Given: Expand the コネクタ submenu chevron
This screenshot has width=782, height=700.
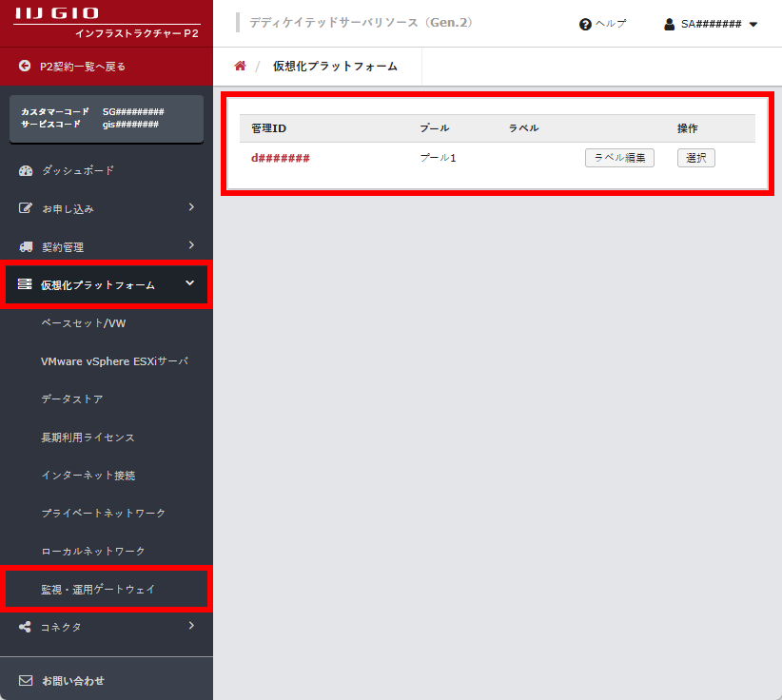Looking at the screenshot, I should [191, 626].
